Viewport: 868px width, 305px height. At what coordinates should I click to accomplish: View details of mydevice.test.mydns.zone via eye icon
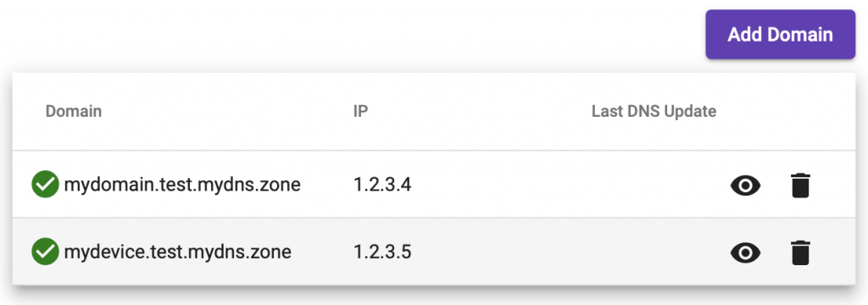(x=745, y=253)
